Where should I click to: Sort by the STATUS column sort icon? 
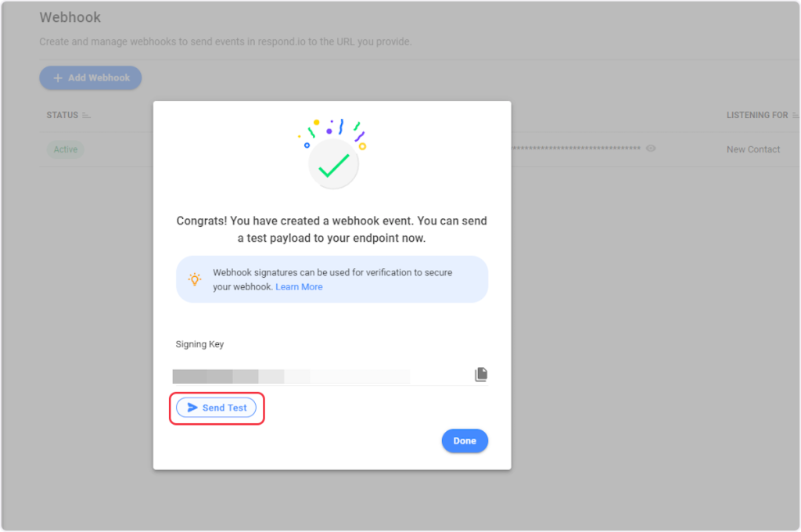tap(87, 116)
